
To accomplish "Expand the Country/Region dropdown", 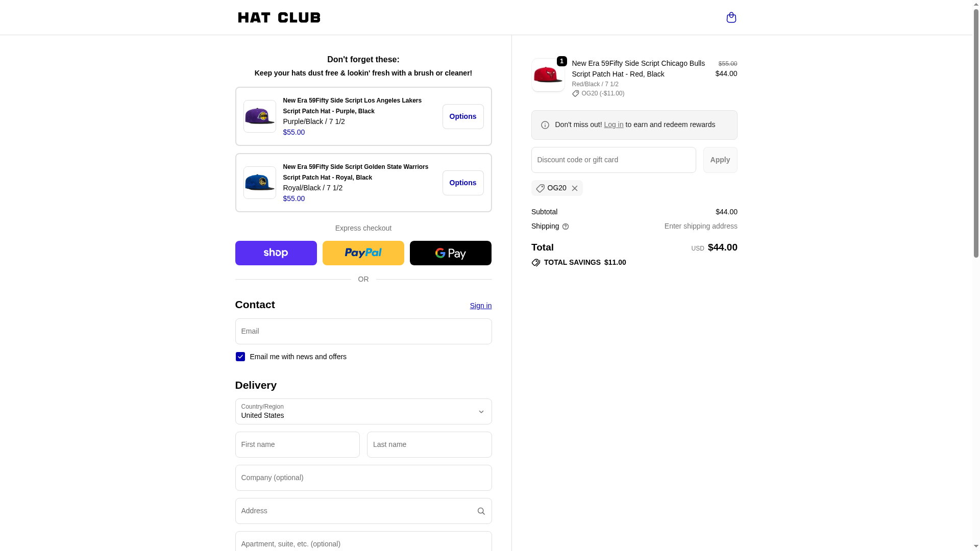I will pyautogui.click(x=363, y=412).
